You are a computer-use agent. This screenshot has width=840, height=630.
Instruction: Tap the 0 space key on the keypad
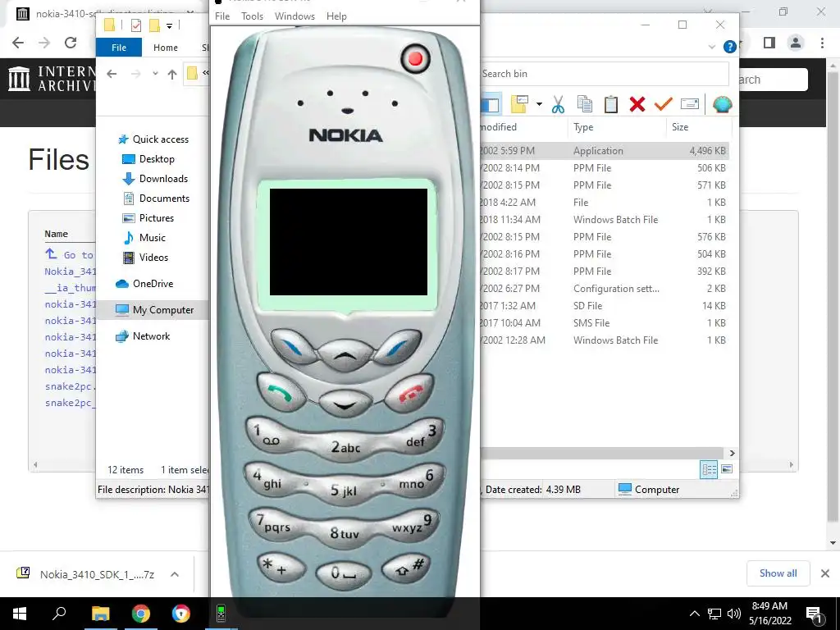[344, 575]
